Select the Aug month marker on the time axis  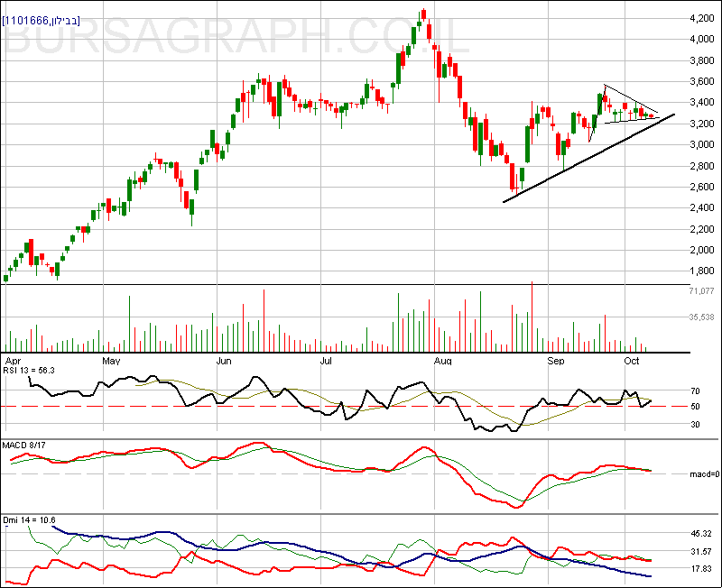(x=442, y=360)
